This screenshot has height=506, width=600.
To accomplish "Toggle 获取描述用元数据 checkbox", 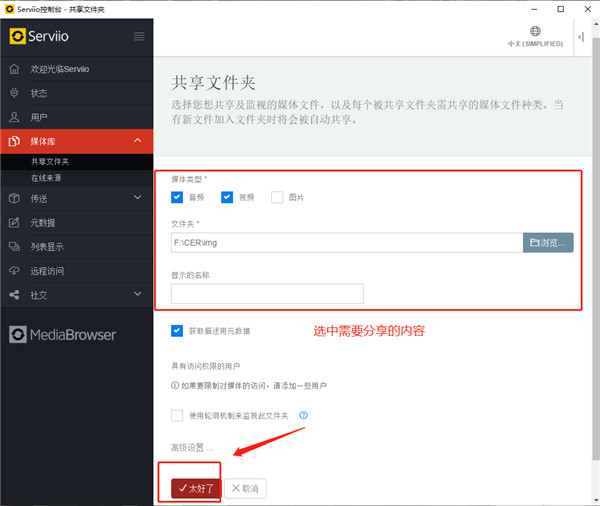I will (177, 331).
